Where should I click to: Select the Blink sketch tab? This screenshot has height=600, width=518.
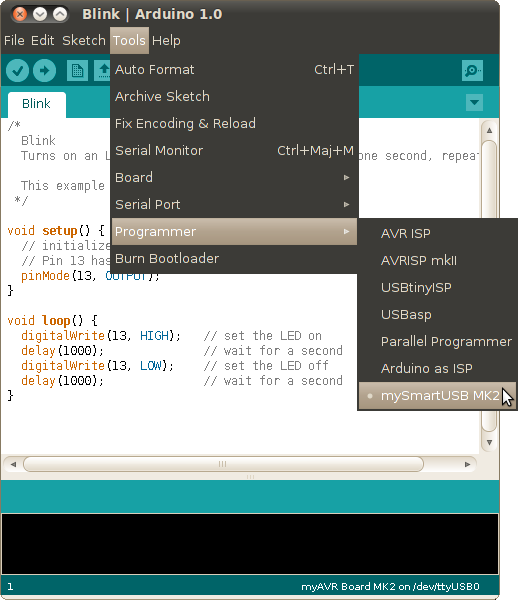click(36, 104)
